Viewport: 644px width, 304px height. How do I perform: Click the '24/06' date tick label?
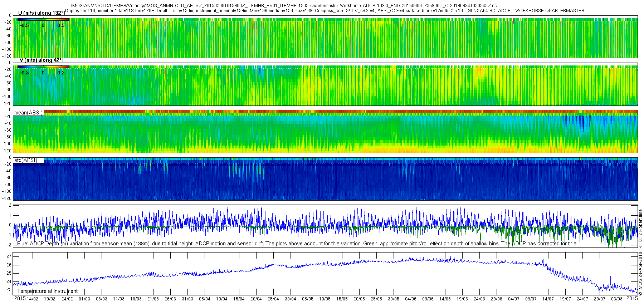479,299
